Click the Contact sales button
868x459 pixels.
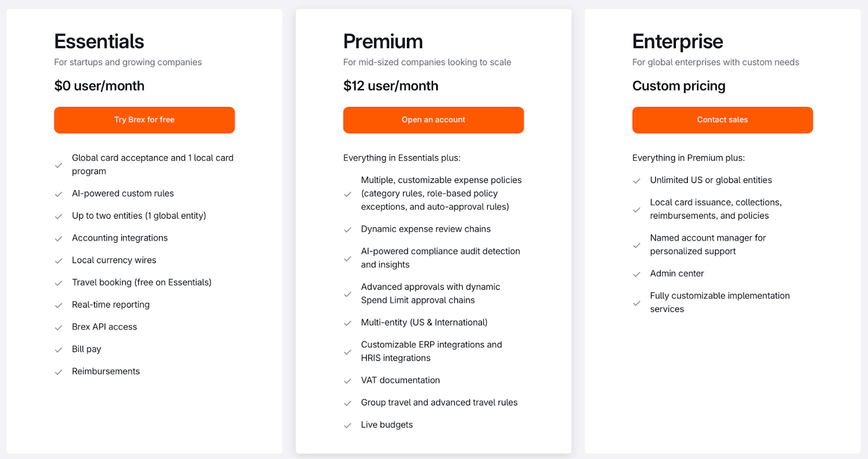pos(723,120)
